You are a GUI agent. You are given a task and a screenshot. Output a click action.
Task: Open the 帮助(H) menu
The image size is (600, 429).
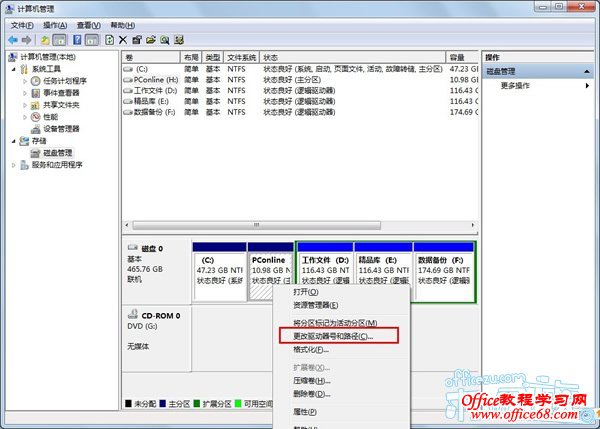click(x=122, y=25)
